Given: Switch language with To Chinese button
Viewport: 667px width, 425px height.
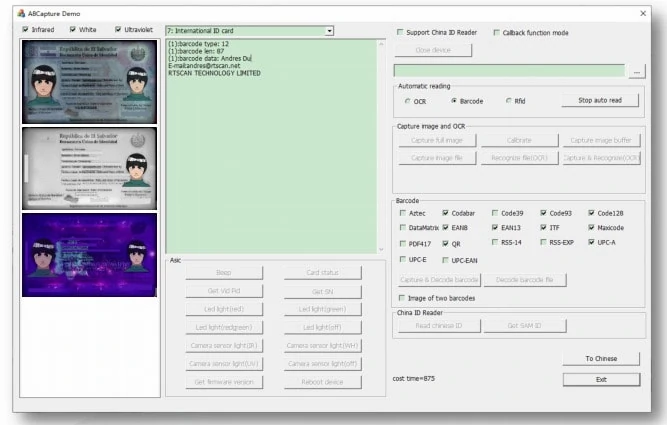Looking at the screenshot, I should coord(600,358).
